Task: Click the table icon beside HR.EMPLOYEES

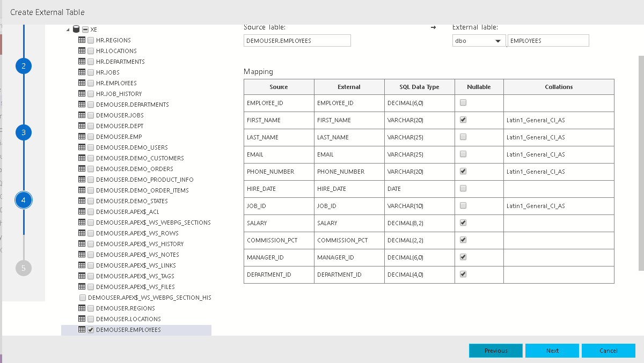Action: coord(82,83)
